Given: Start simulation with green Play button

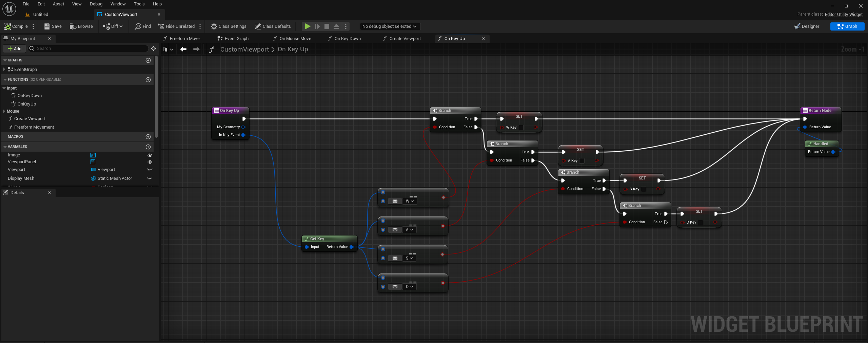Looking at the screenshot, I should (x=308, y=26).
